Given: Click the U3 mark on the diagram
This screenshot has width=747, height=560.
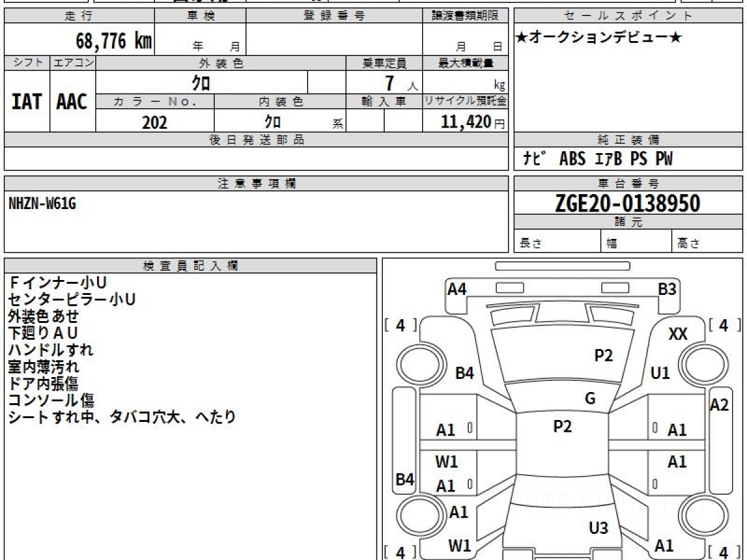Looking at the screenshot, I should pyautogui.click(x=598, y=528).
